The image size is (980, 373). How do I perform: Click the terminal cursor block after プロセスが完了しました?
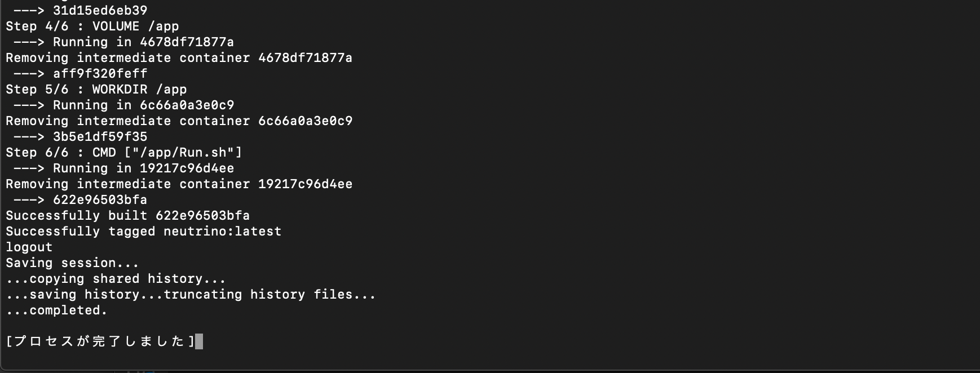[199, 341]
